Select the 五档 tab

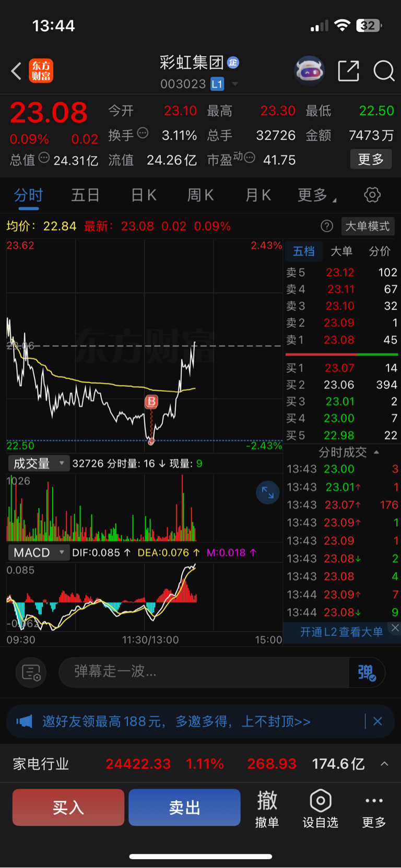coord(304,252)
